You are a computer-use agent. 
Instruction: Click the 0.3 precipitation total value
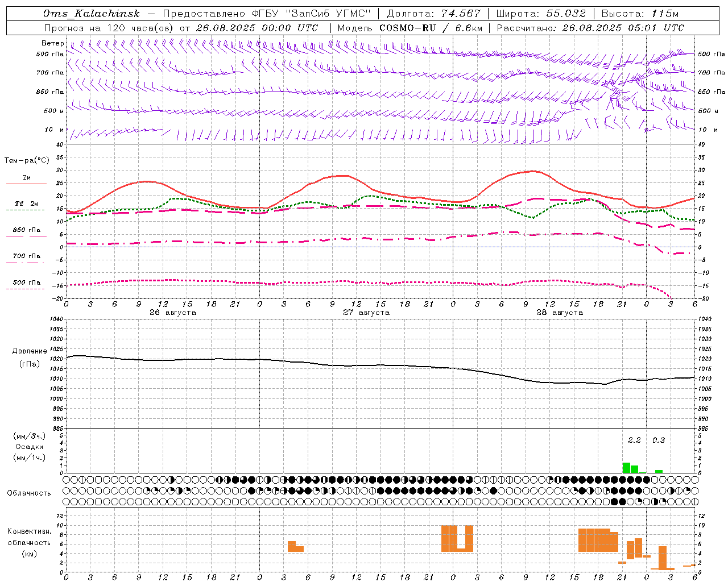click(x=659, y=440)
